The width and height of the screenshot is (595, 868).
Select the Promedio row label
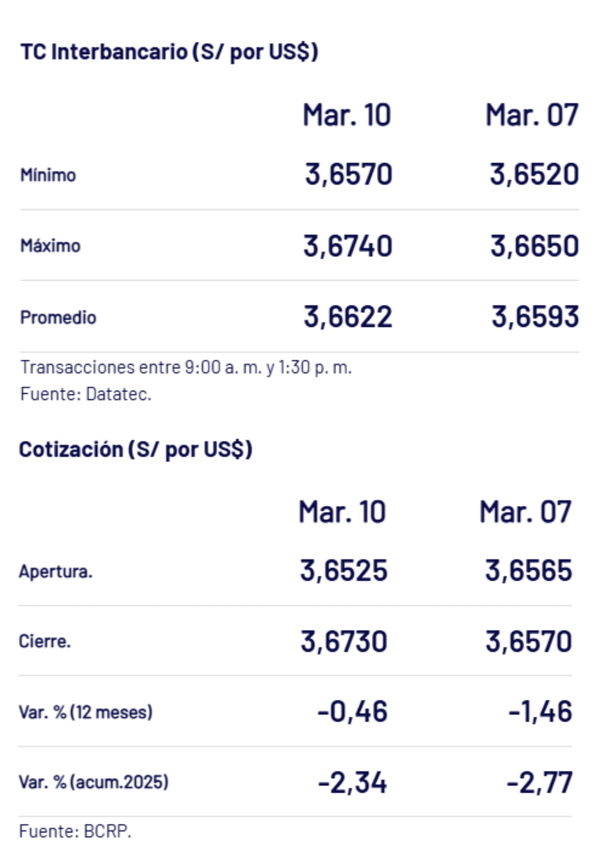coord(58,317)
